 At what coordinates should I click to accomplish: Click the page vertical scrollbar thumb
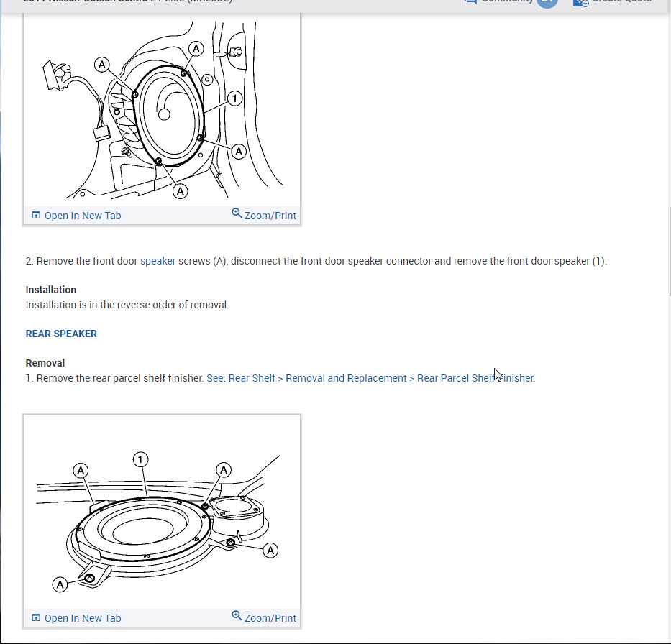[x=670, y=251]
